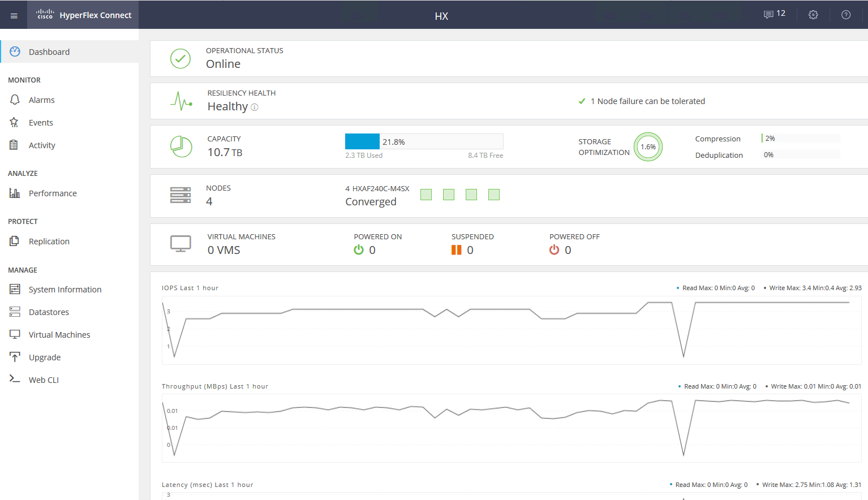This screenshot has height=500, width=868.
Task: Click the Upgrade arrow icon
Action: [x=15, y=357]
